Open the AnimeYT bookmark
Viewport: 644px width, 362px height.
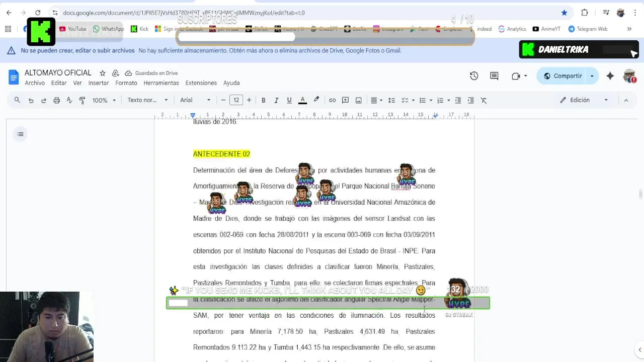(546, 29)
